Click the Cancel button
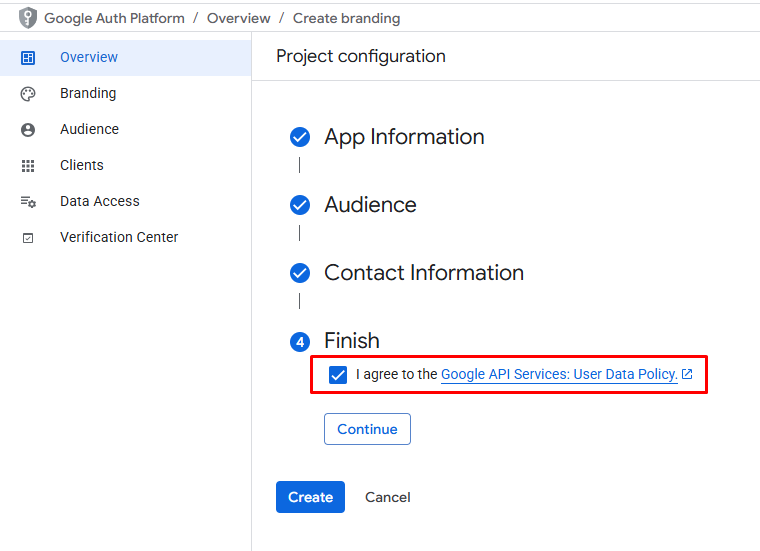The width and height of the screenshot is (760, 551). pos(388,497)
